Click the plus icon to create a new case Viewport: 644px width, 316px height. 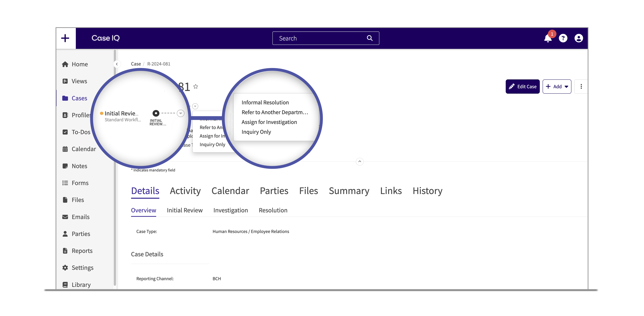pyautogui.click(x=65, y=38)
